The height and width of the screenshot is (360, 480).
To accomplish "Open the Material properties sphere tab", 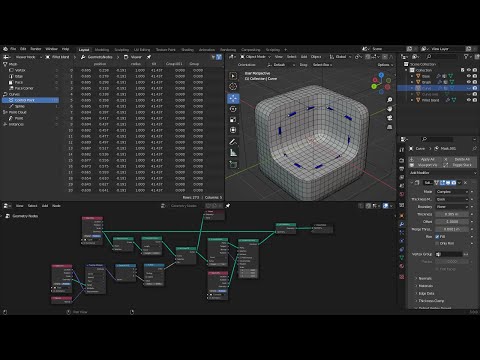I will (x=402, y=266).
